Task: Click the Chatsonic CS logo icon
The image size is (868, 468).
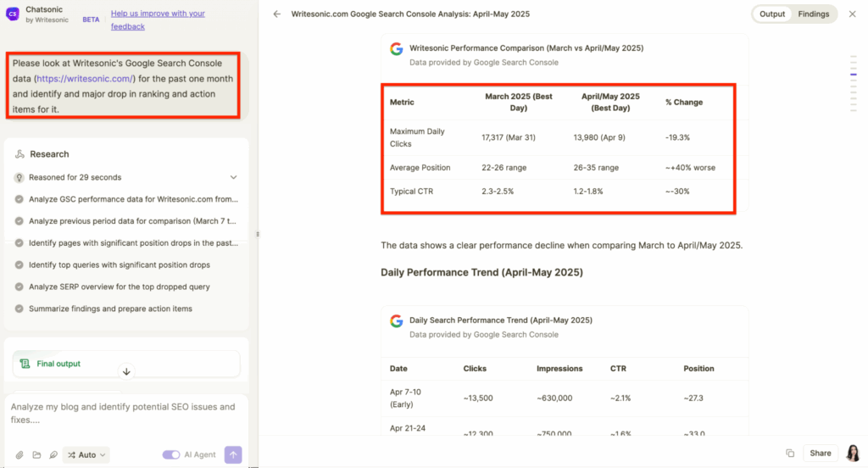Action: tap(12, 14)
